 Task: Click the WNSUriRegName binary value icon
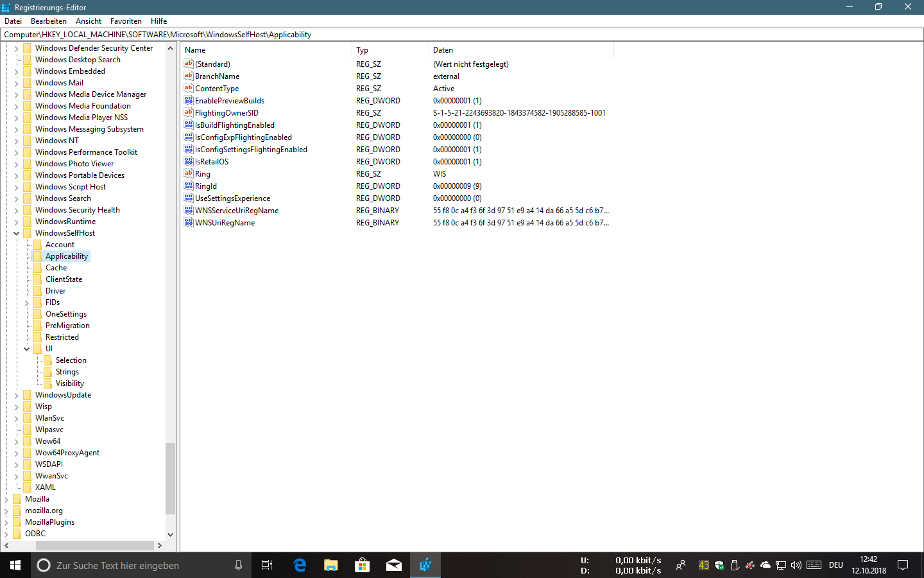click(189, 222)
